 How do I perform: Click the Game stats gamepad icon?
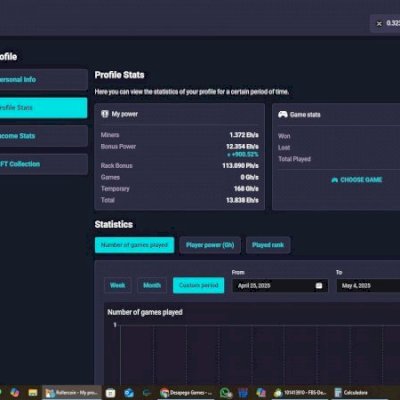click(283, 114)
